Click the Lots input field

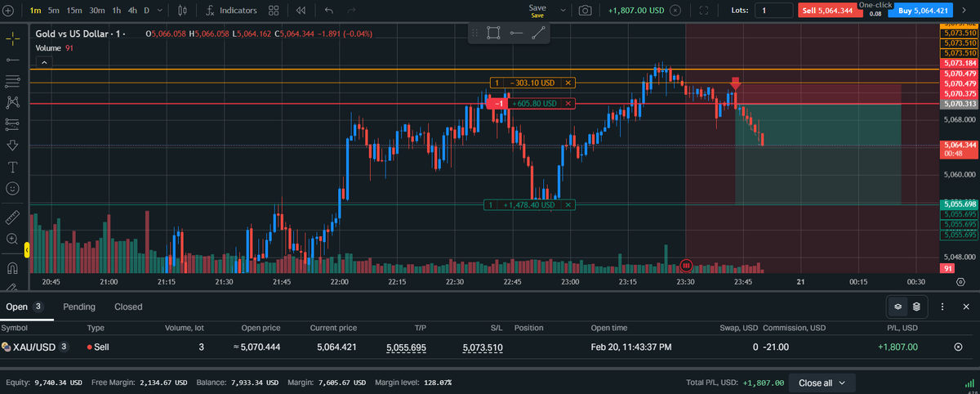[773, 11]
